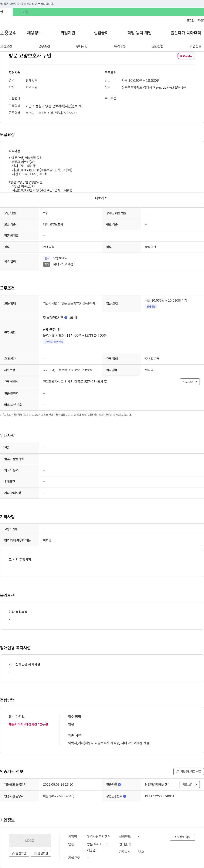The image size is (204, 868).
Task: Click the 기타 badge beside 치매교육이수증
Action: click(x=47, y=264)
